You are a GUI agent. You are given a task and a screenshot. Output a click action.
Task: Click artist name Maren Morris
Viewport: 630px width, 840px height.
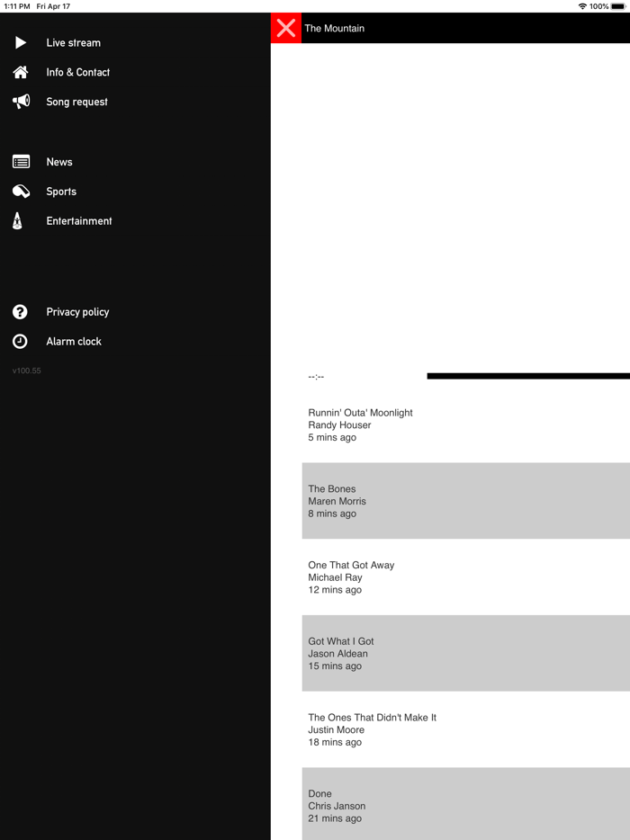click(337, 501)
